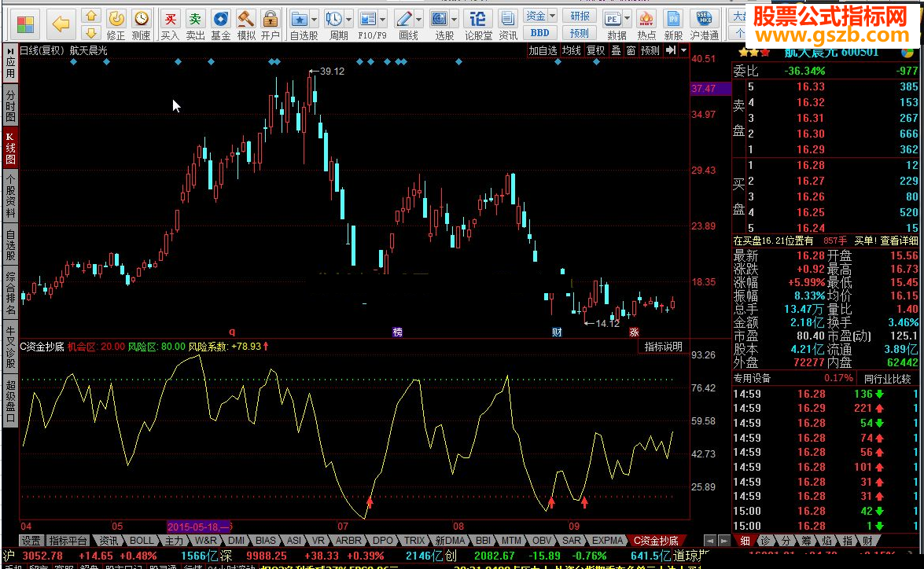Select the W&R indicator tab
The image size is (924, 569).
coord(206,541)
